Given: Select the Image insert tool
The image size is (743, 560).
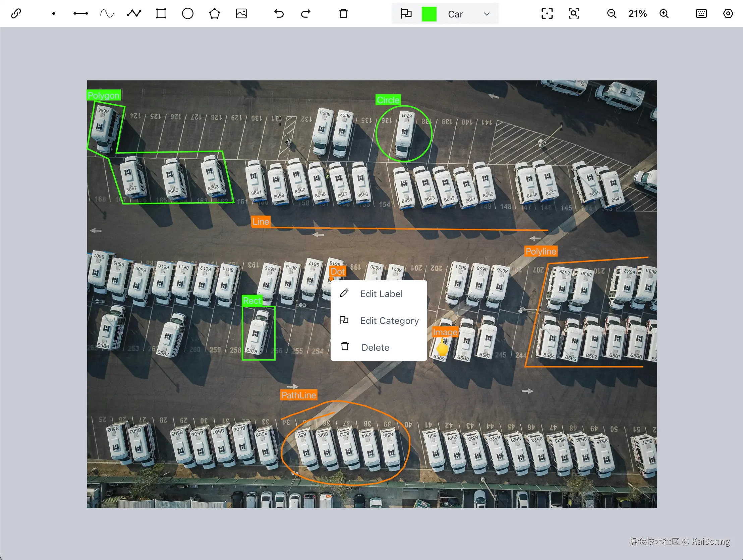Looking at the screenshot, I should pyautogui.click(x=241, y=14).
